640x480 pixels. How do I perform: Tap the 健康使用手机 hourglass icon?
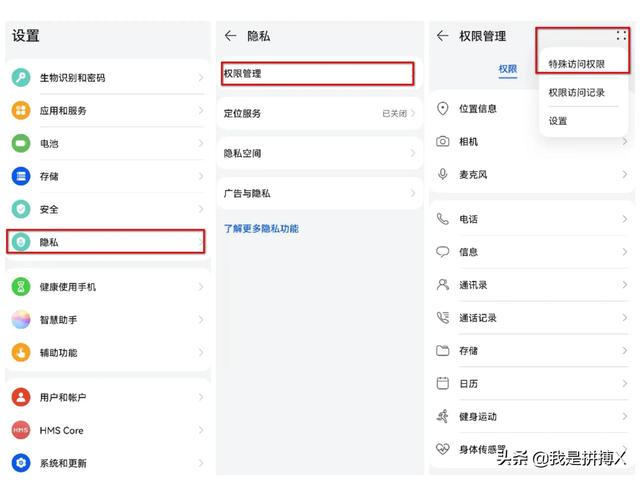coord(21,287)
